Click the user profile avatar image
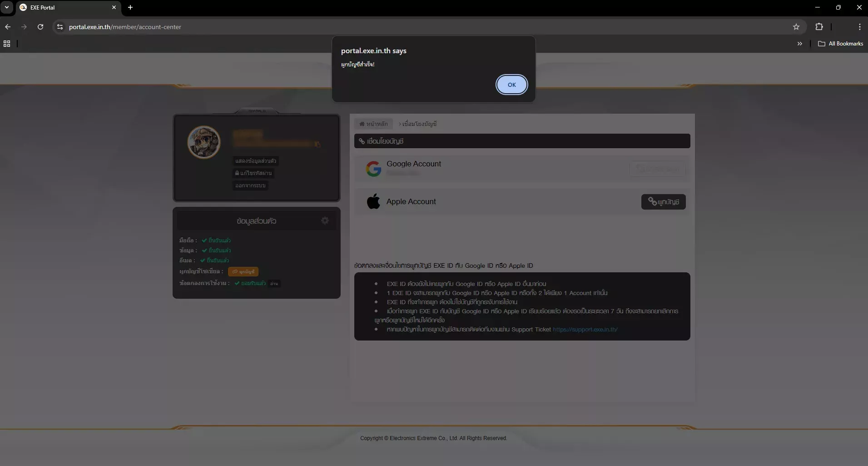 [204, 142]
